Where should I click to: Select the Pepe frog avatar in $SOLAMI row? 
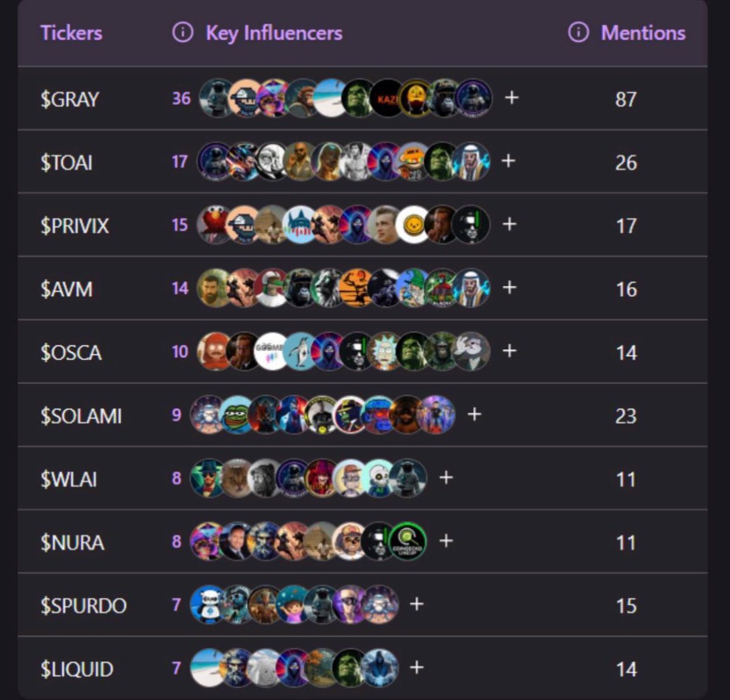pos(236,415)
